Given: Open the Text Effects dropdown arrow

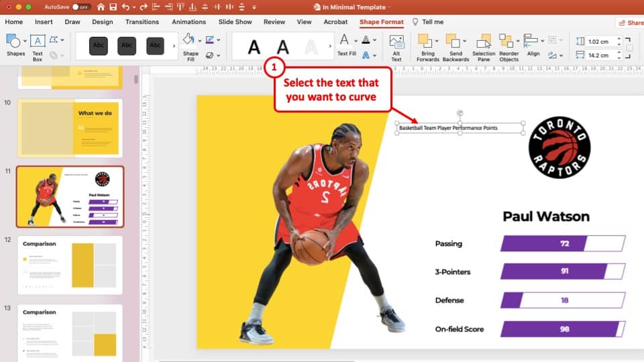Looking at the screenshot, I should [x=375, y=56].
